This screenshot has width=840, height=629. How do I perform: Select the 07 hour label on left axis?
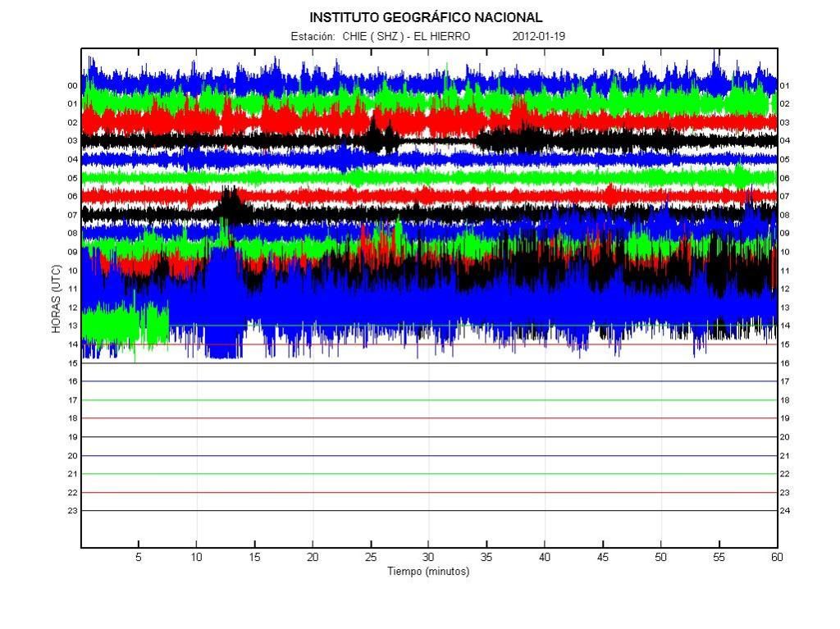pyautogui.click(x=72, y=215)
